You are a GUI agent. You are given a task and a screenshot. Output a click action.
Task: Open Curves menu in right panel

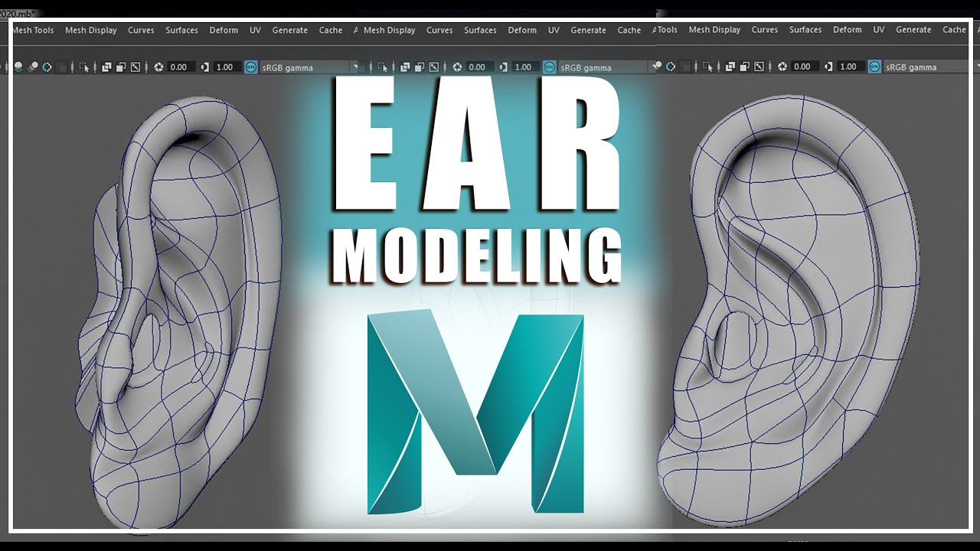coord(765,30)
